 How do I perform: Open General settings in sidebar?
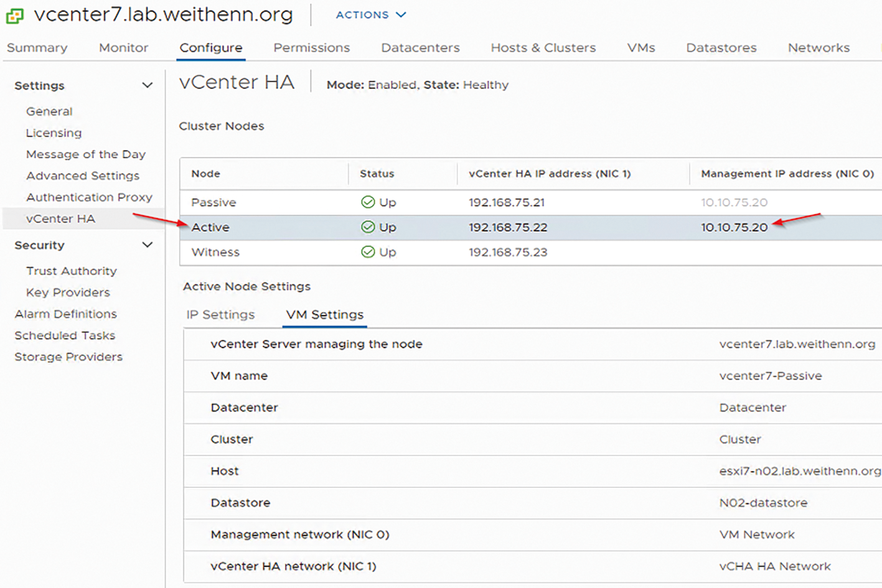coord(49,111)
